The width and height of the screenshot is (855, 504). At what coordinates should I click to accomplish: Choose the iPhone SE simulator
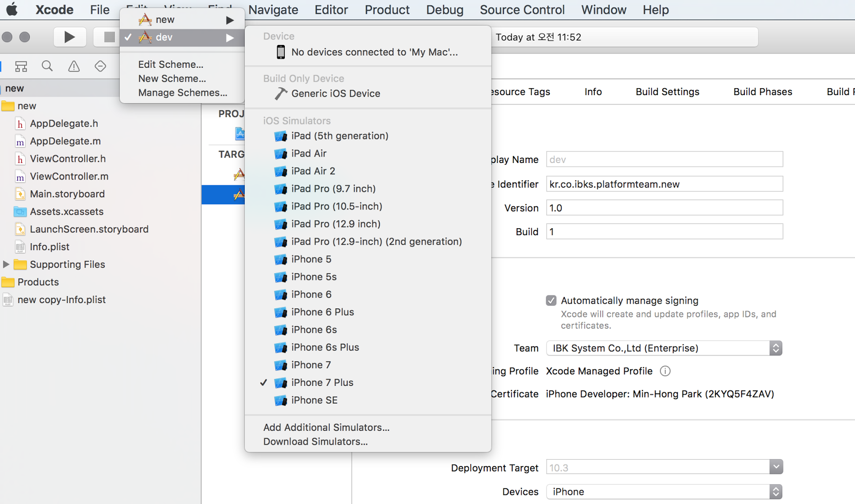[x=314, y=400]
